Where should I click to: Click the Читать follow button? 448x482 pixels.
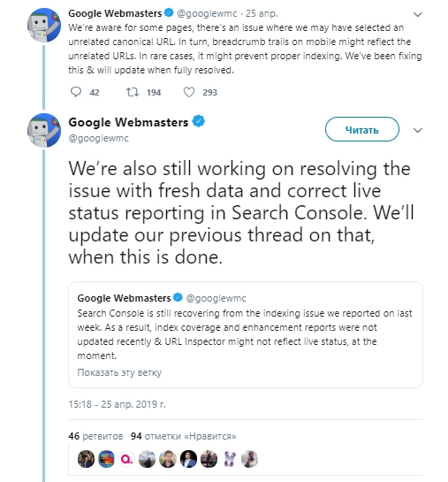coord(362,129)
